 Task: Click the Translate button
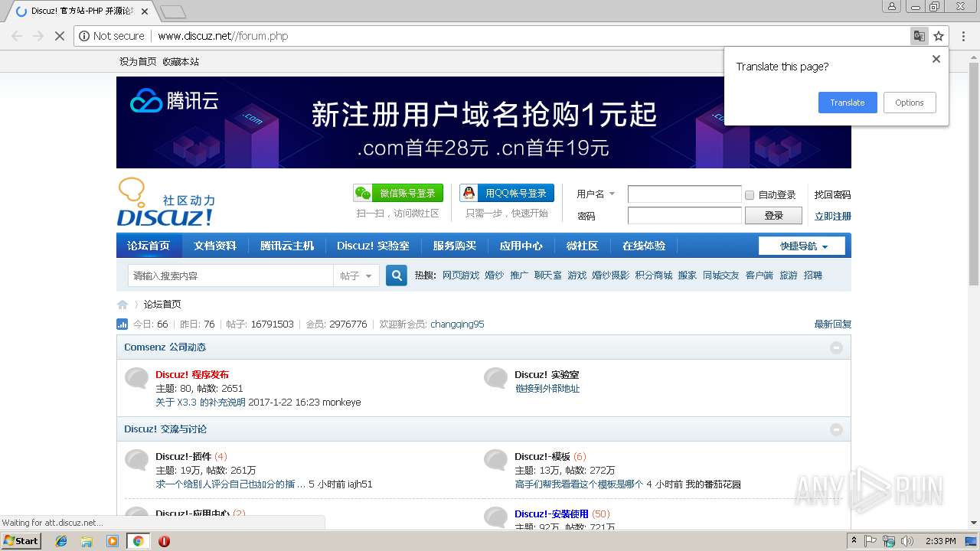(x=848, y=103)
